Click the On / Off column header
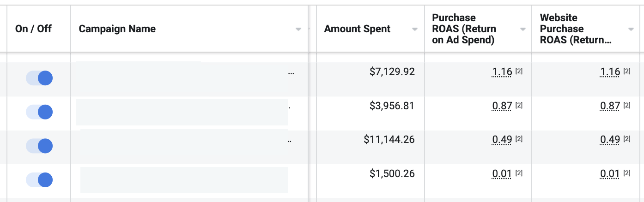 [33, 29]
